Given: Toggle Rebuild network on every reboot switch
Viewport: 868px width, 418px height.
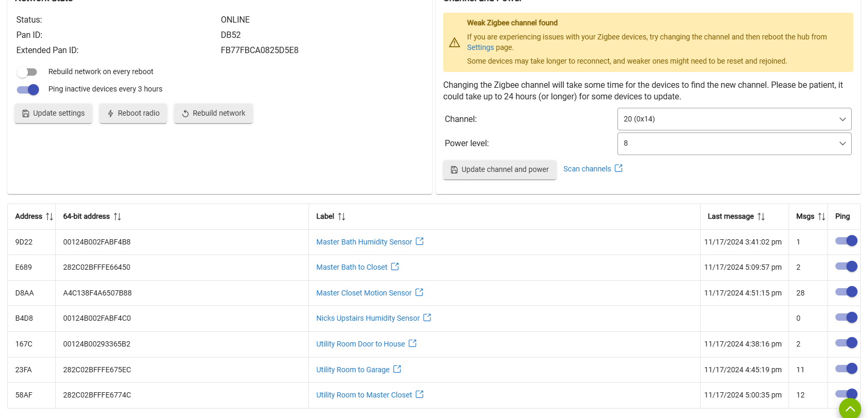Looking at the screenshot, I should tap(27, 72).
